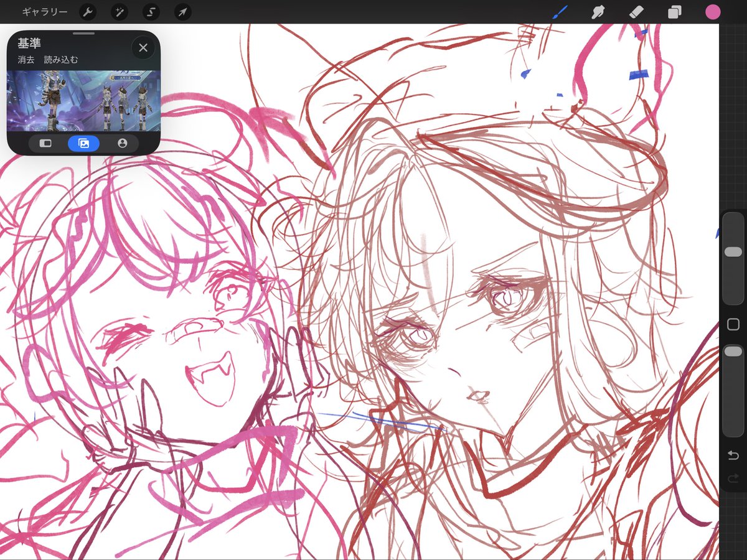Redo with the redo arrow

pyautogui.click(x=733, y=478)
